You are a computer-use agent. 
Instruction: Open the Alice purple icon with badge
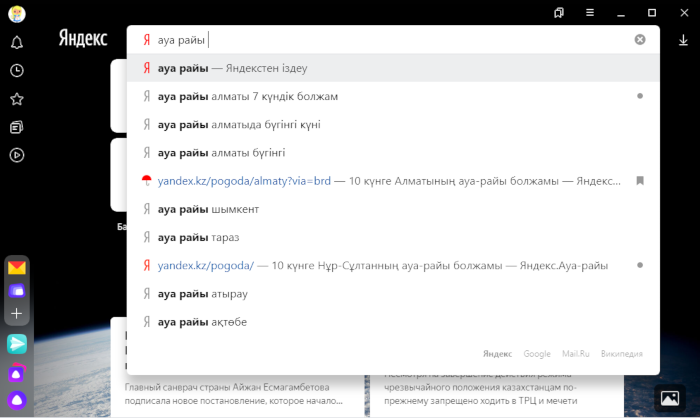tap(17, 373)
